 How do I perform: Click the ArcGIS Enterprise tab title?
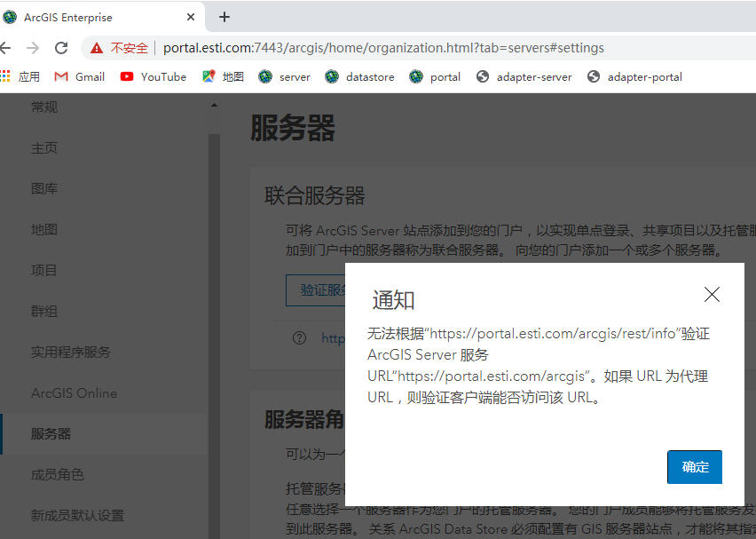pos(68,18)
